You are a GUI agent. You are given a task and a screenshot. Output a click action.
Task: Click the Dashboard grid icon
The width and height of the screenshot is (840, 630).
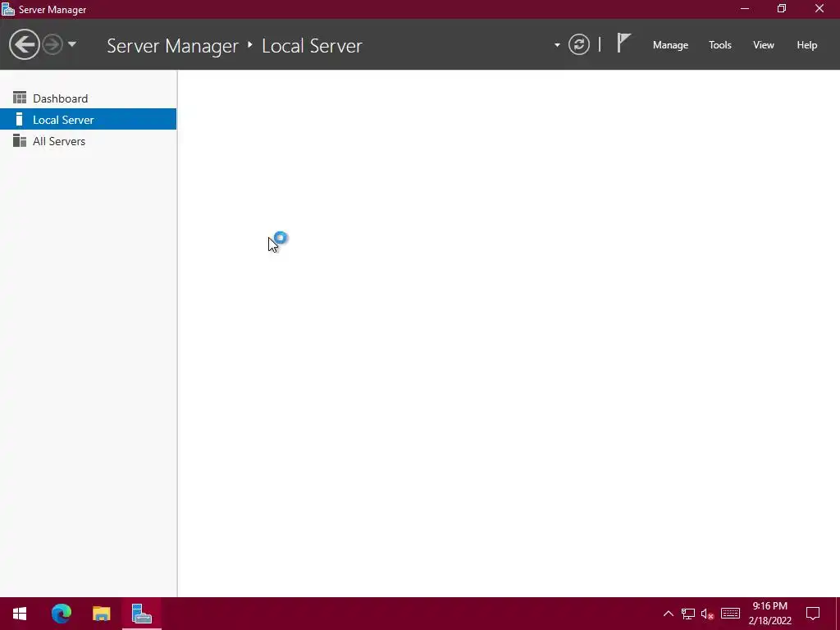tap(20, 98)
